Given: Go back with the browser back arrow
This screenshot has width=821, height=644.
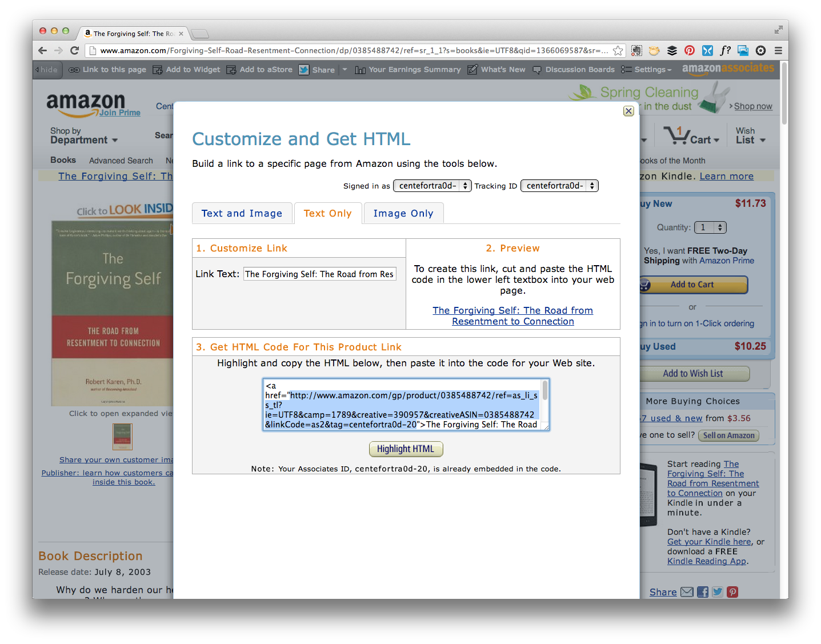Looking at the screenshot, I should pyautogui.click(x=42, y=50).
